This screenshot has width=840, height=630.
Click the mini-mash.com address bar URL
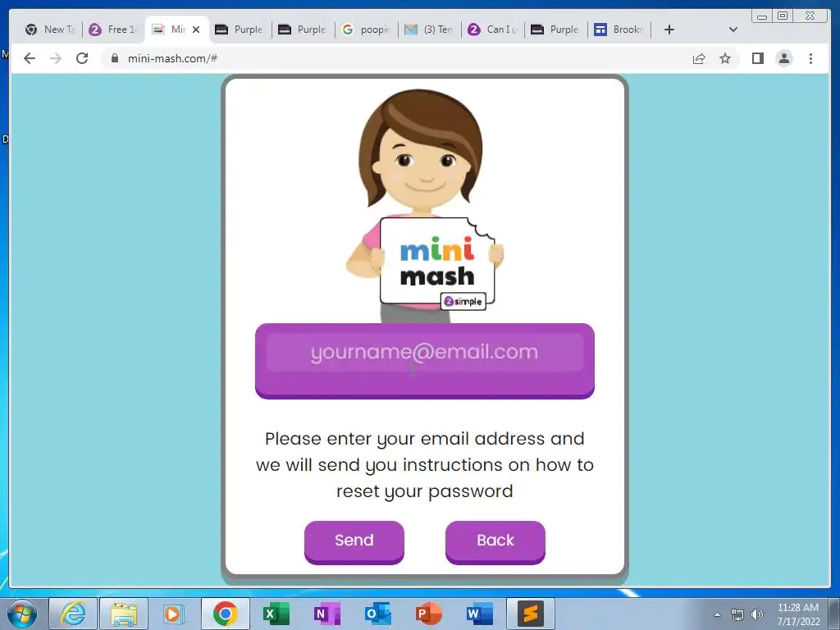pyautogui.click(x=172, y=58)
